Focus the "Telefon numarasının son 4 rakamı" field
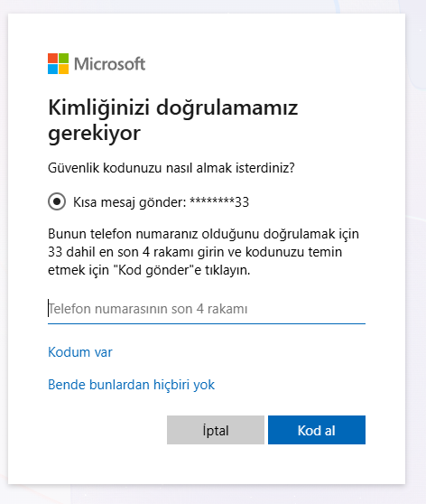426x504 pixels. pos(207,309)
